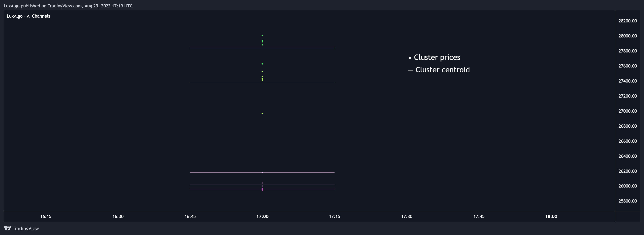Select the 26400.00 price label
This screenshot has width=644, height=235.
[627, 156]
